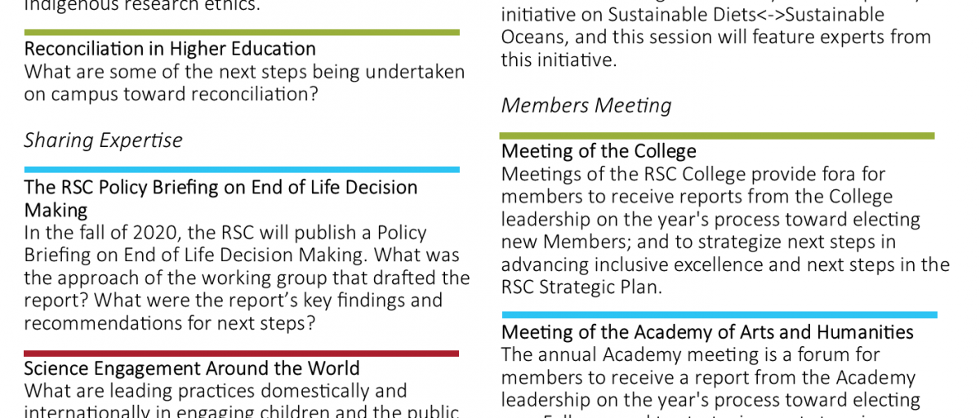This screenshot has height=418, width=980.
Task: Click the Indigenous research ethics text
Action: 143,6
